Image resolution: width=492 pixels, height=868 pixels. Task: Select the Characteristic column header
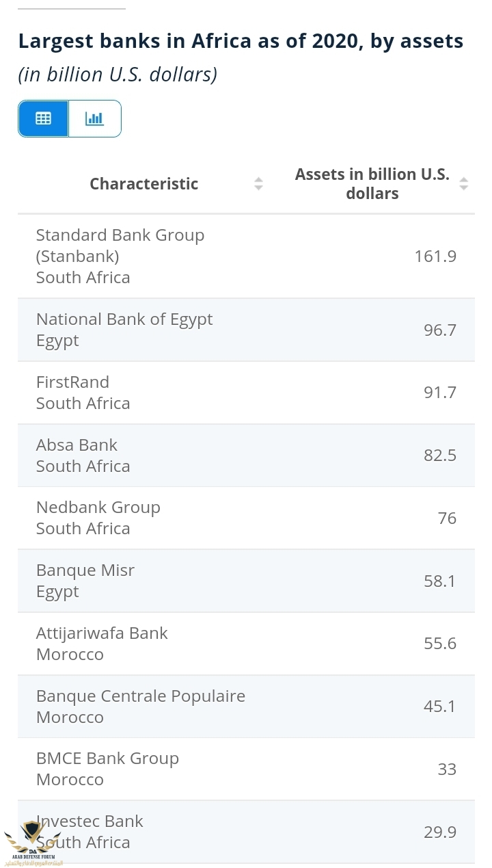(144, 183)
